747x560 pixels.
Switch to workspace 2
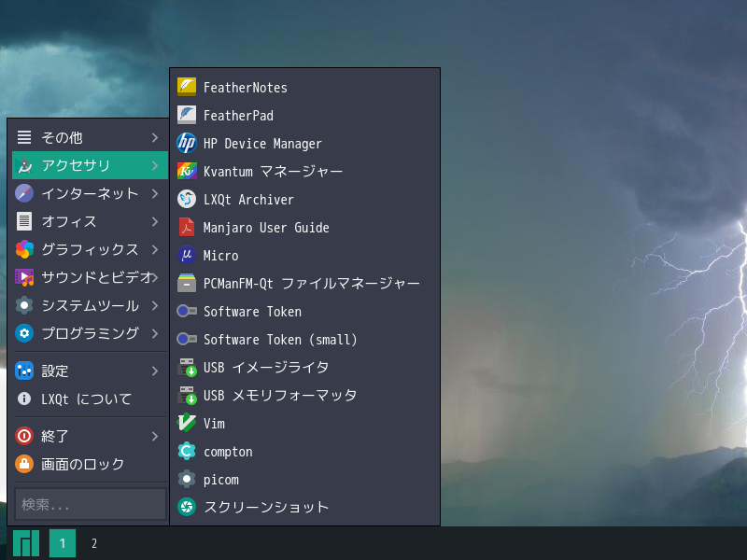coord(94,543)
